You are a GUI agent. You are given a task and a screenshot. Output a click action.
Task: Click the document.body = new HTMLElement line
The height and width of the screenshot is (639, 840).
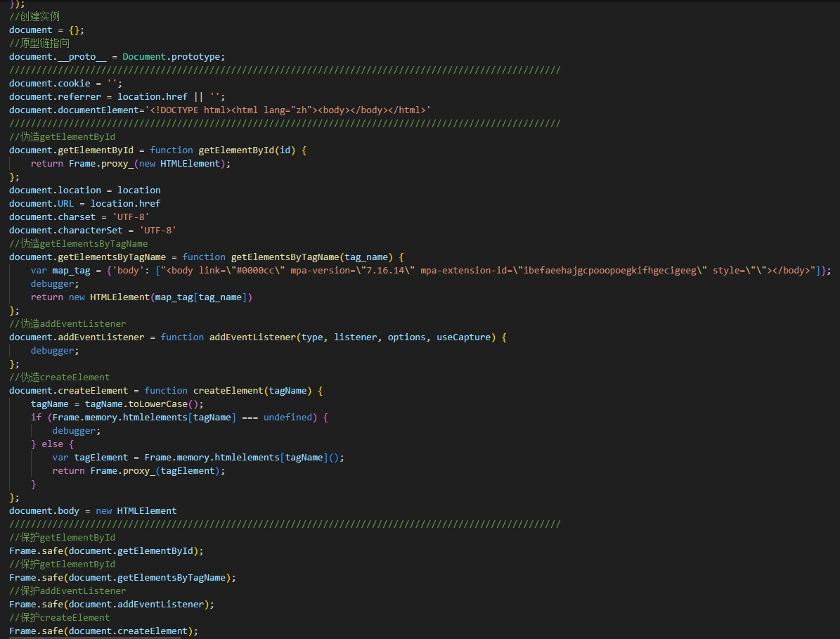point(92,510)
